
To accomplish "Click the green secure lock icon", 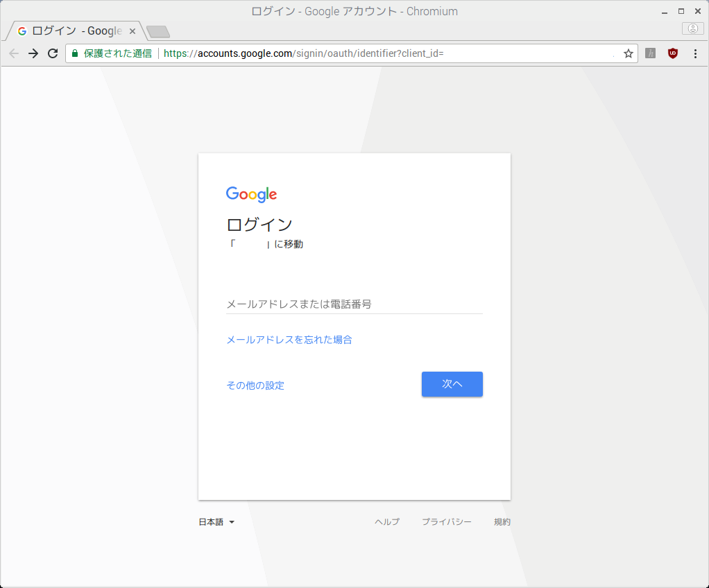I will click(x=75, y=53).
